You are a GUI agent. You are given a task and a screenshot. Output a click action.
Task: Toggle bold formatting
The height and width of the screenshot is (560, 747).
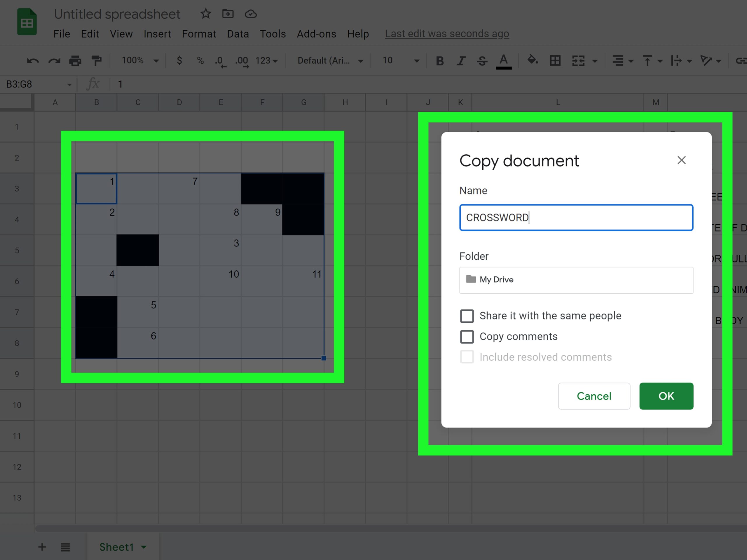(440, 61)
